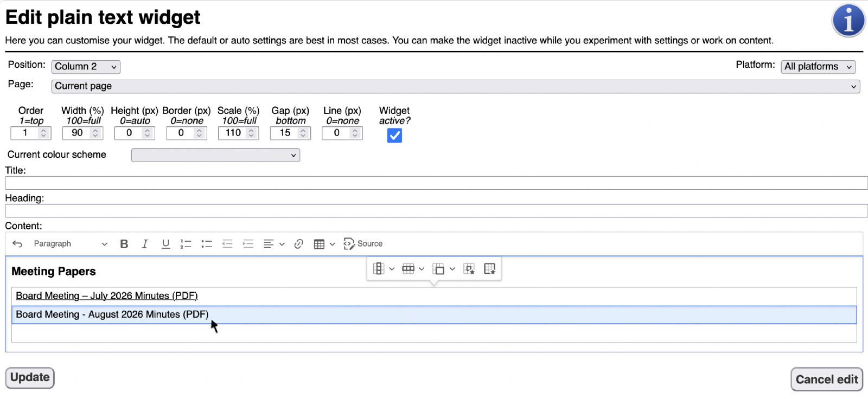The width and height of the screenshot is (868, 399).
Task: Click the Gap (px) bottom number field
Action: click(x=290, y=133)
